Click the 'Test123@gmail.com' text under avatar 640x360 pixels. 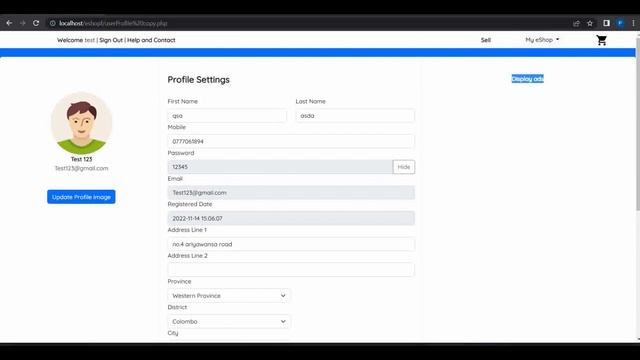[x=81, y=168]
